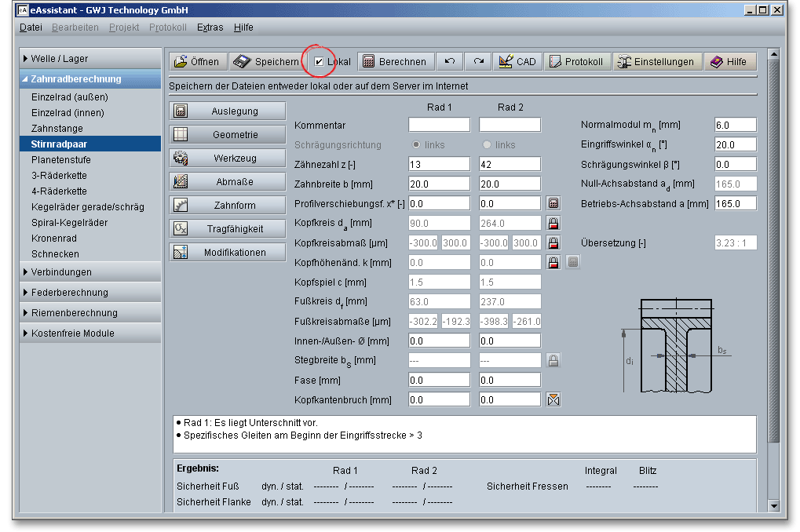Viewport: 800px width, 532px height.
Task: Select Rad 1 'links' radio button
Action: (x=417, y=144)
